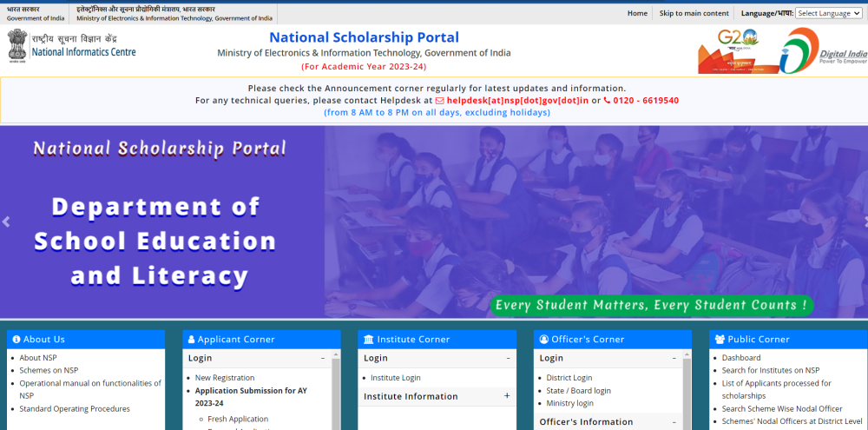868x430 pixels.
Task: Collapse the Applicant Corner Login section
Action: pyautogui.click(x=323, y=358)
